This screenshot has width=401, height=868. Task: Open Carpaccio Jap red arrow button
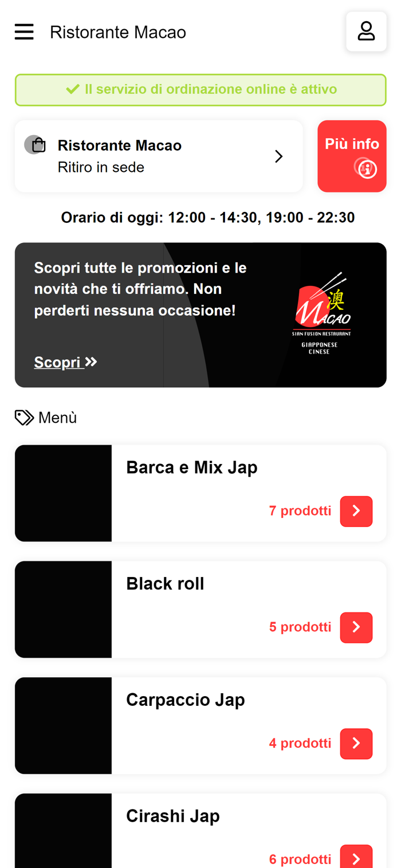[x=356, y=744]
